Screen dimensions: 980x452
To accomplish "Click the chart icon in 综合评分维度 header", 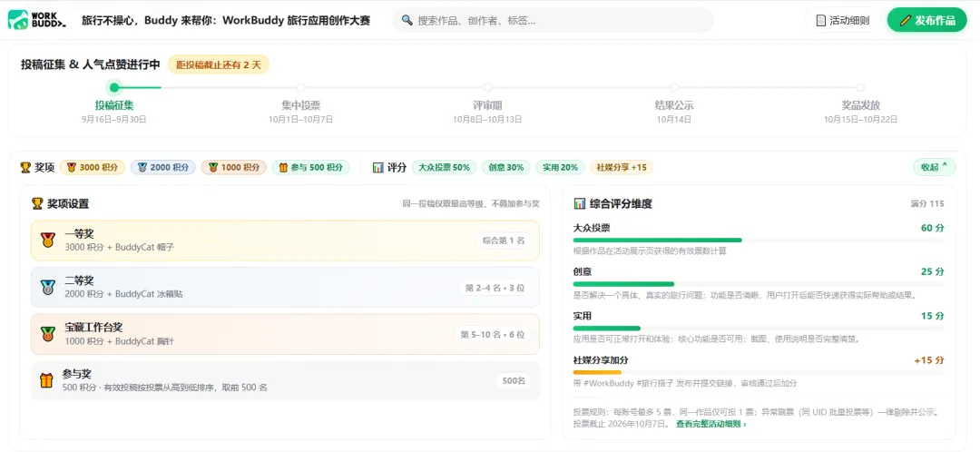I will point(579,204).
